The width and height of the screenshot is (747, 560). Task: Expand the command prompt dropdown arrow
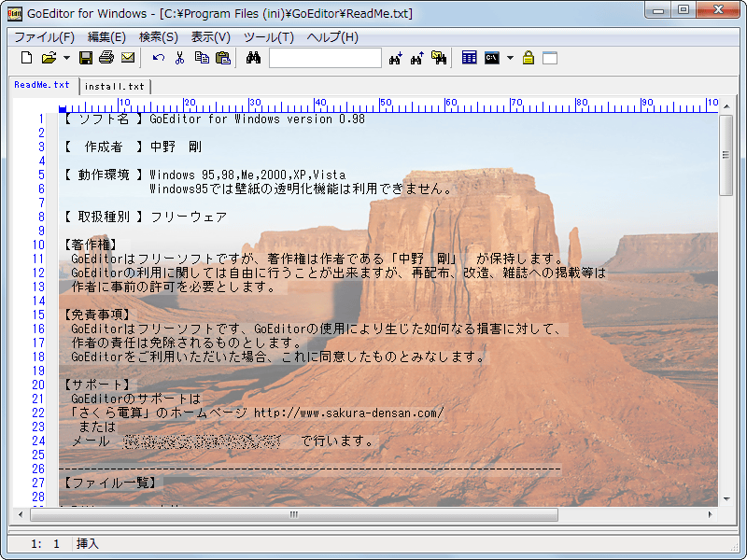click(510, 58)
